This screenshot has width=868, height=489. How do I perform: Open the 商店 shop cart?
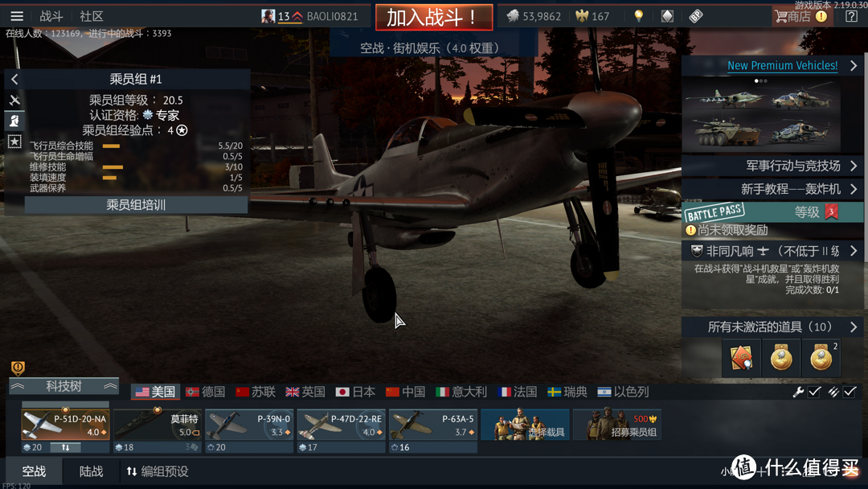point(792,16)
